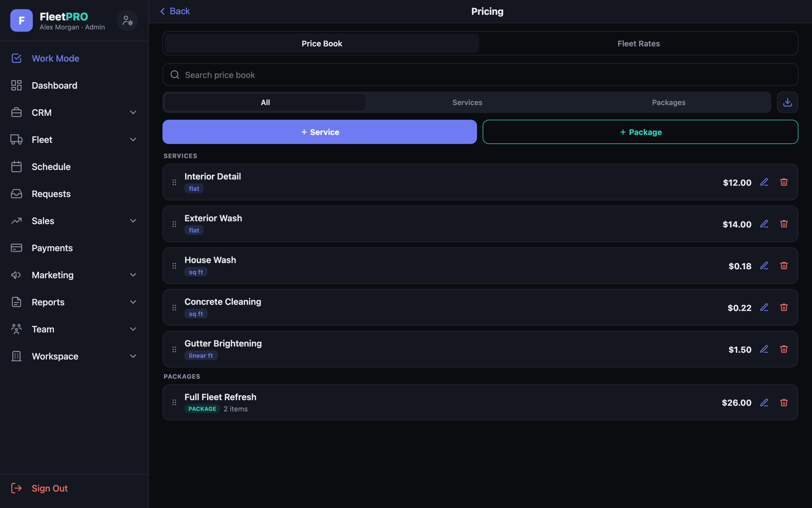
Task: Click the Exterior Wash 'flat' badge
Action: point(194,230)
